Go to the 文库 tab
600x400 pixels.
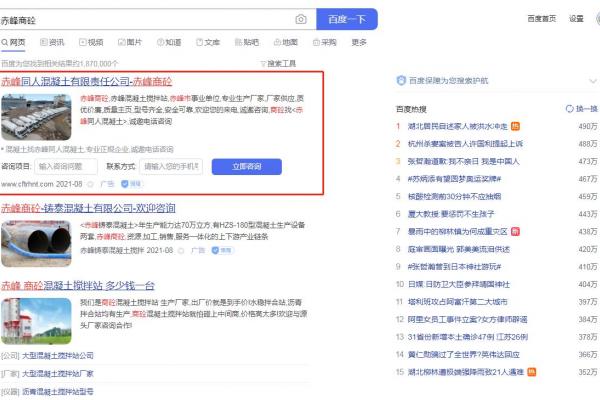pyautogui.click(x=208, y=42)
